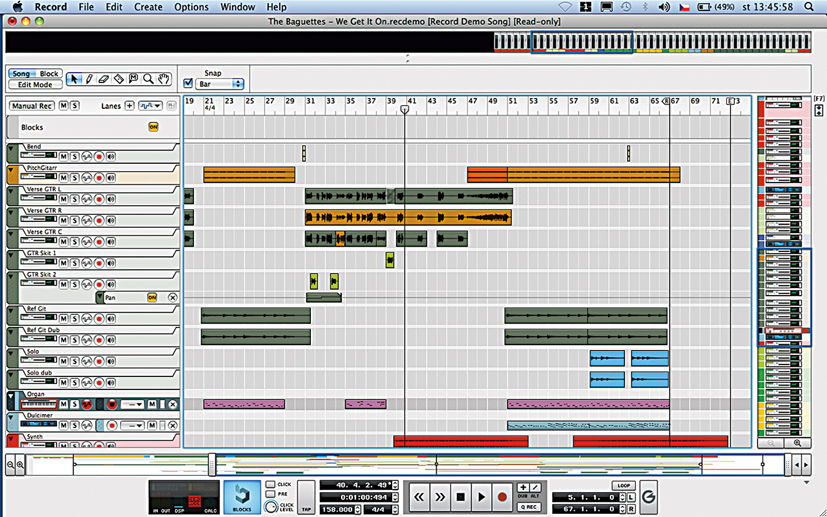Click the Tap tempo button
Viewport: 827px width, 517px height.
[306, 497]
